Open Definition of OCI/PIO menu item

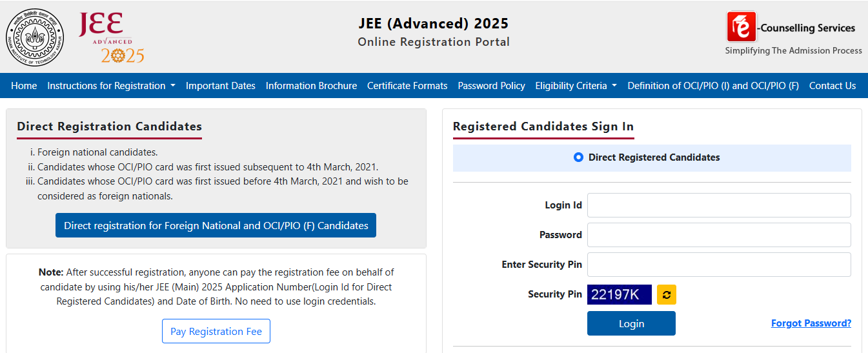[x=713, y=86]
